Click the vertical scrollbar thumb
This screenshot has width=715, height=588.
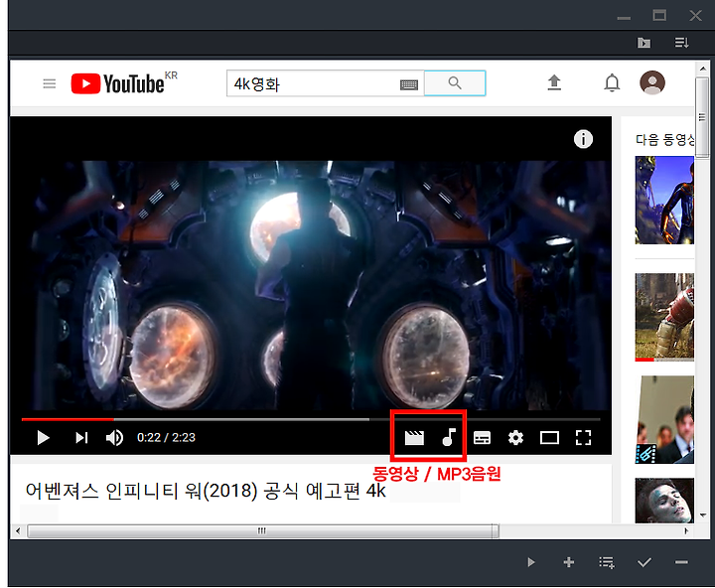[702, 117]
